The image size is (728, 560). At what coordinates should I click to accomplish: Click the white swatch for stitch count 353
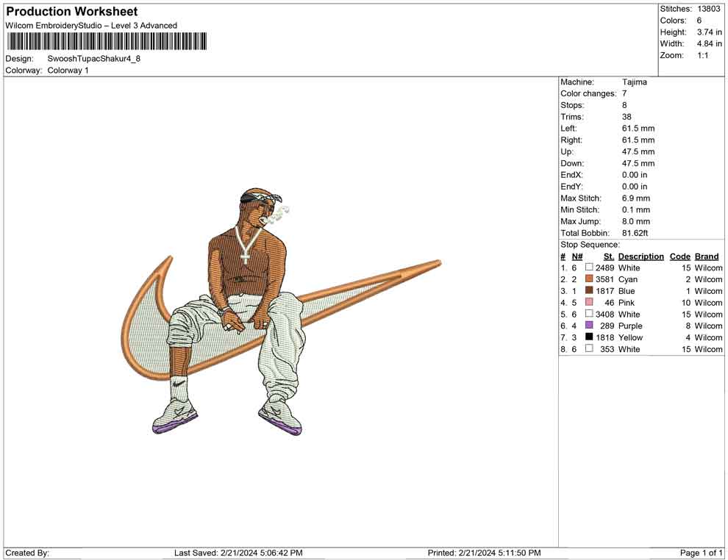[589, 348]
